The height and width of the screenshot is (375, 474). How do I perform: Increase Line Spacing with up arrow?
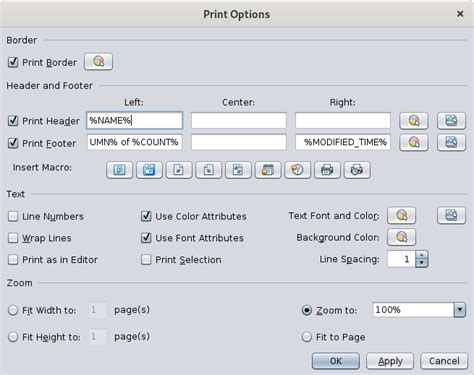422,255
